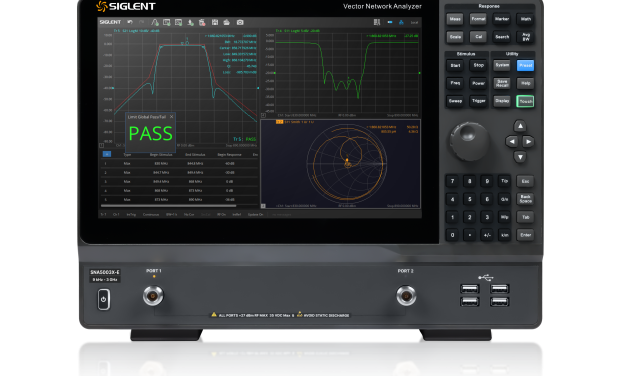This screenshot has height=376, width=627.
Task: Tap the undo arrow in screen toolbar
Action: tap(130, 22)
